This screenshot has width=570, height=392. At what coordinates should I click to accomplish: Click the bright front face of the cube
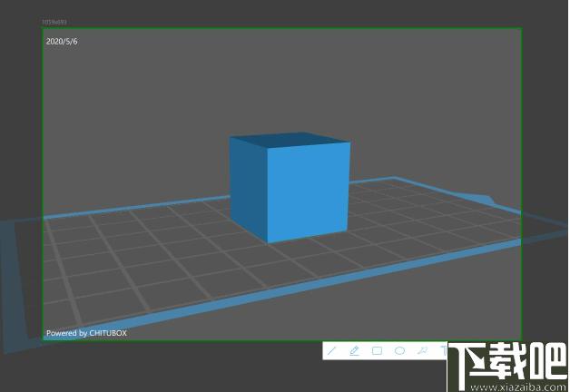coord(309,192)
